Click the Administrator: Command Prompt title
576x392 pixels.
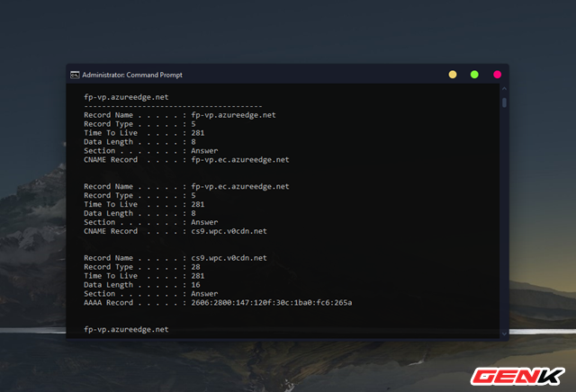point(132,75)
